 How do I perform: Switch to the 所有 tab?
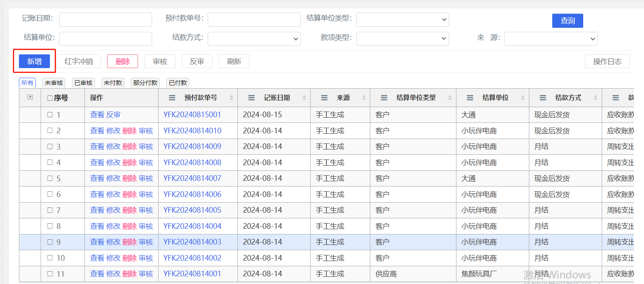coord(27,83)
